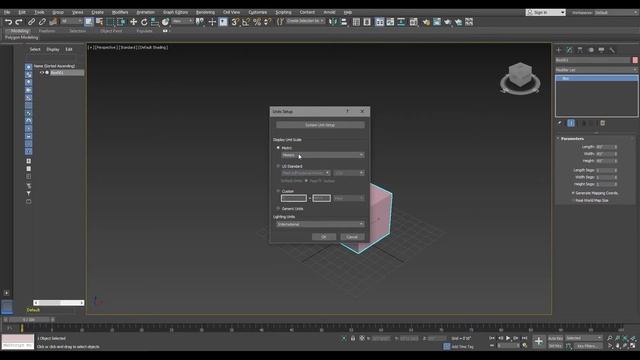Open the Utilities wrench tab in command panel
Viewport: 640px width, 360px height.
coord(612,50)
